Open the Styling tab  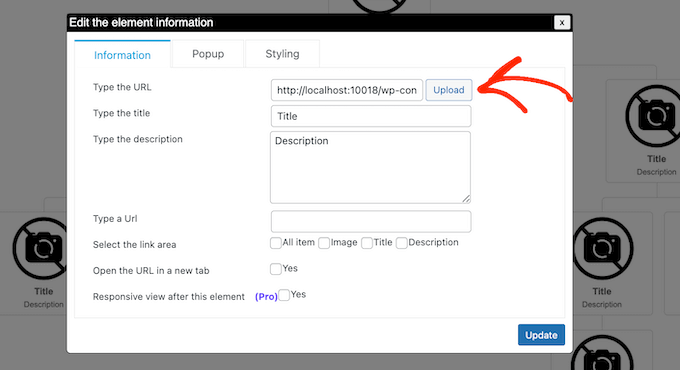pyautogui.click(x=282, y=54)
